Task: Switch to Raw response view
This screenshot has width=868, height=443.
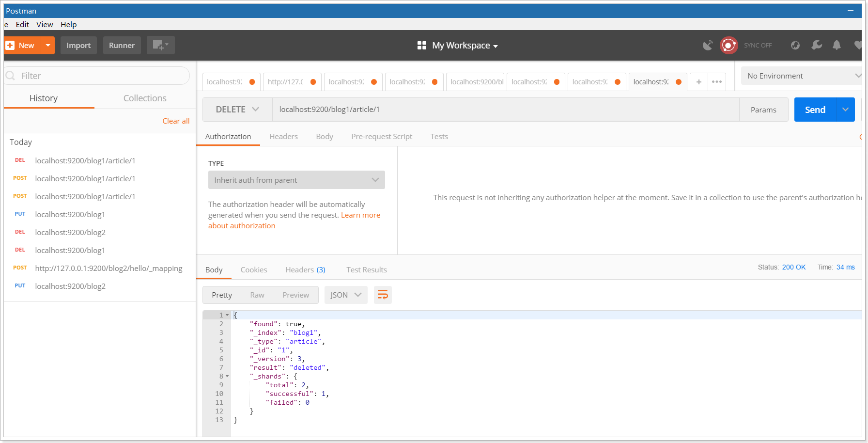Action: click(x=257, y=295)
